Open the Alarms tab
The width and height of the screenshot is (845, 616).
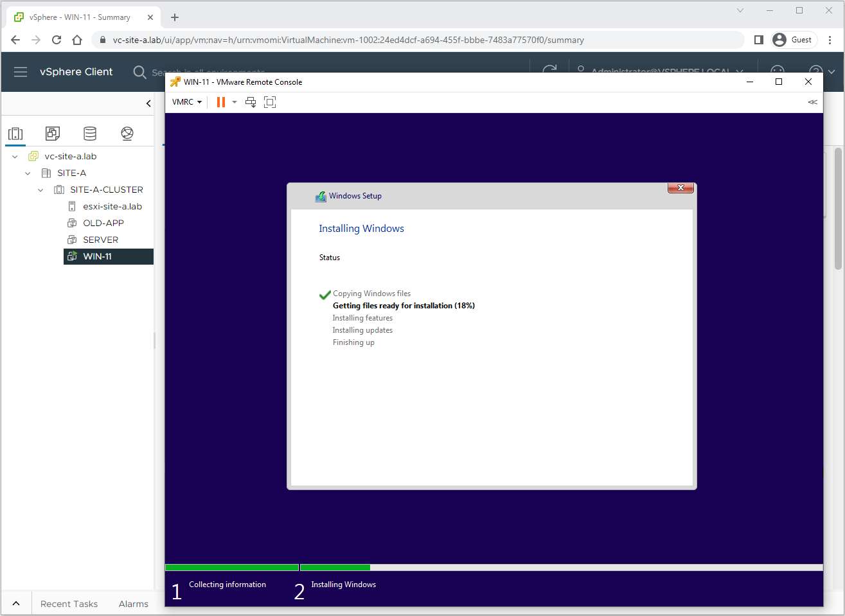pos(133,604)
